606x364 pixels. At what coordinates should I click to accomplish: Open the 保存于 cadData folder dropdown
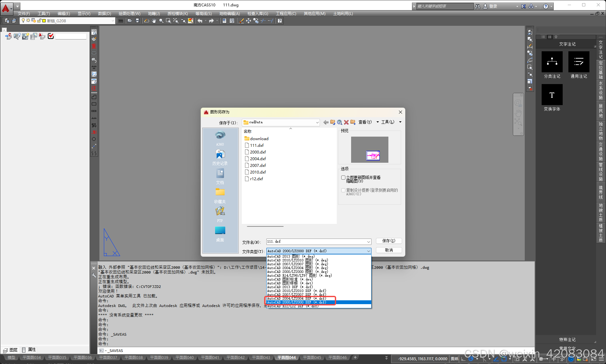click(x=281, y=122)
